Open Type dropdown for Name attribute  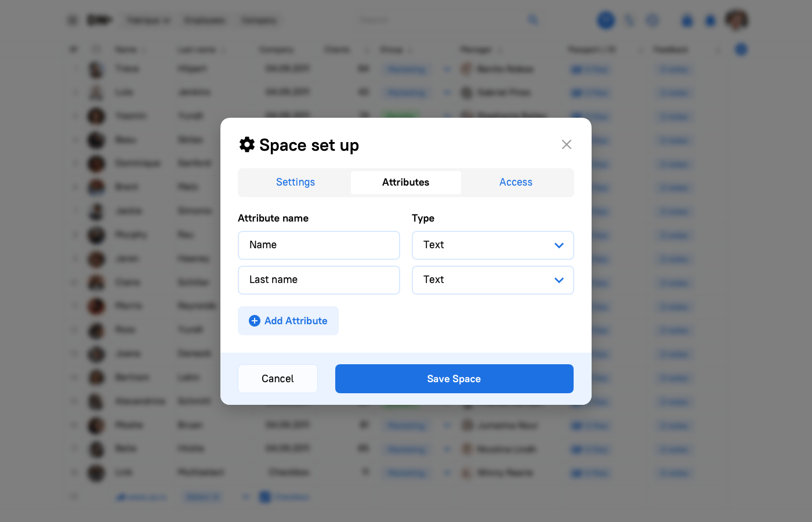point(493,245)
